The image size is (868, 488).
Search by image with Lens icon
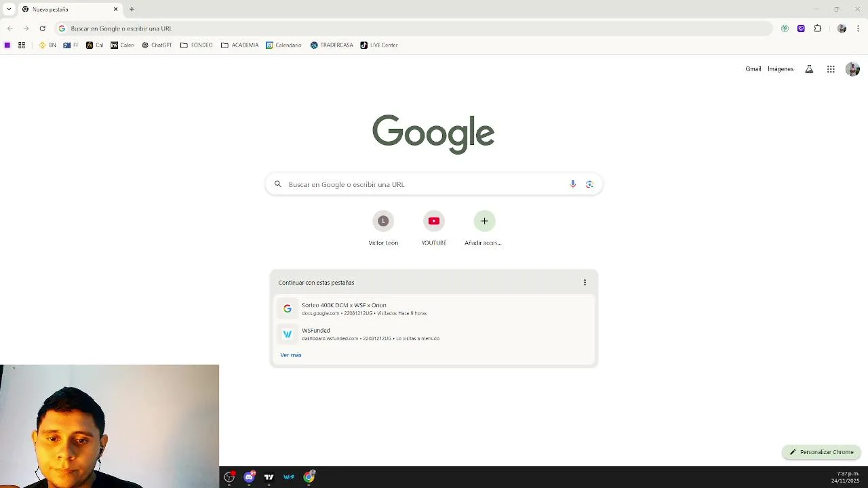point(589,184)
